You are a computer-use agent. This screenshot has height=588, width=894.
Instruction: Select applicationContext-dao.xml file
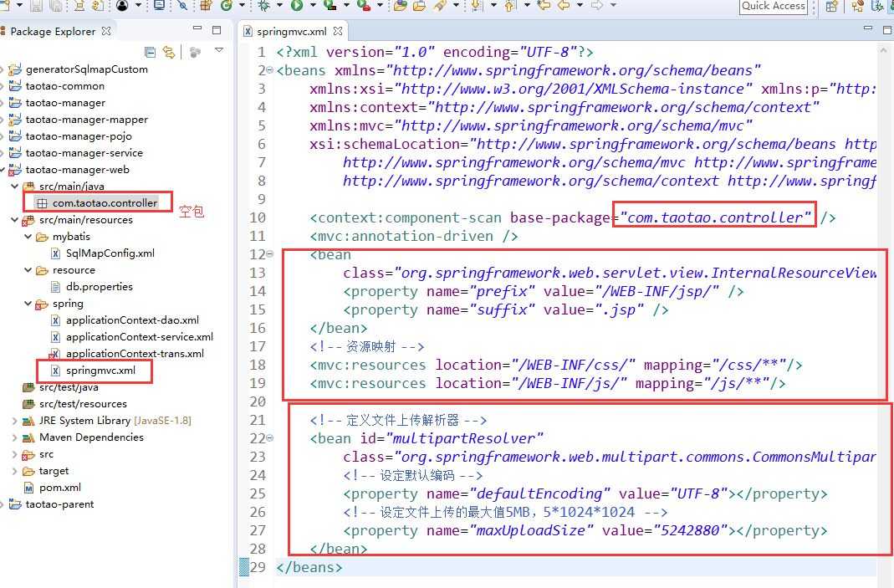[x=132, y=320]
